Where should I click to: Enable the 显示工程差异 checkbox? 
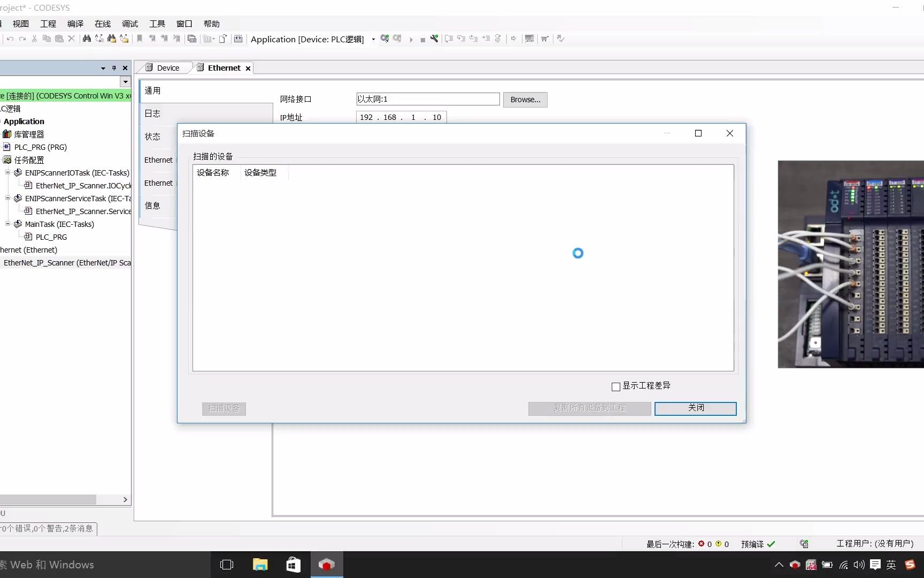click(615, 386)
